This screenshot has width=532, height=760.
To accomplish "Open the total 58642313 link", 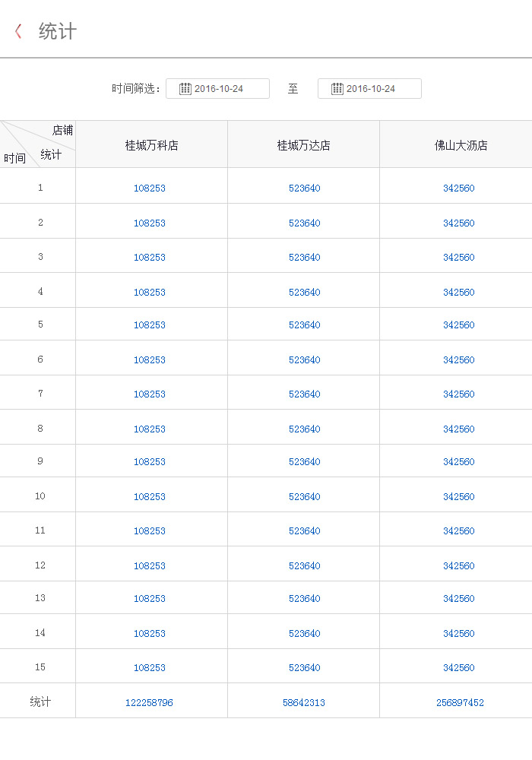I will coord(304,703).
